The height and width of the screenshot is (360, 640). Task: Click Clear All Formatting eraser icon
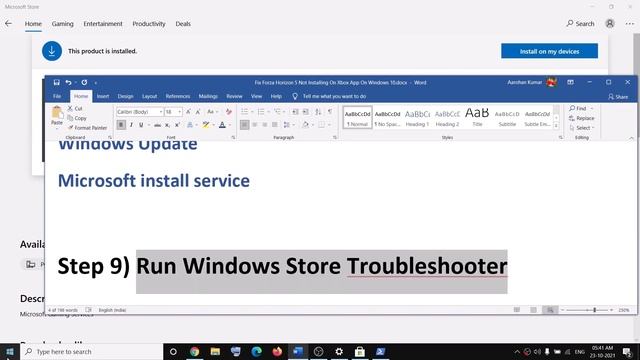(x=229, y=111)
